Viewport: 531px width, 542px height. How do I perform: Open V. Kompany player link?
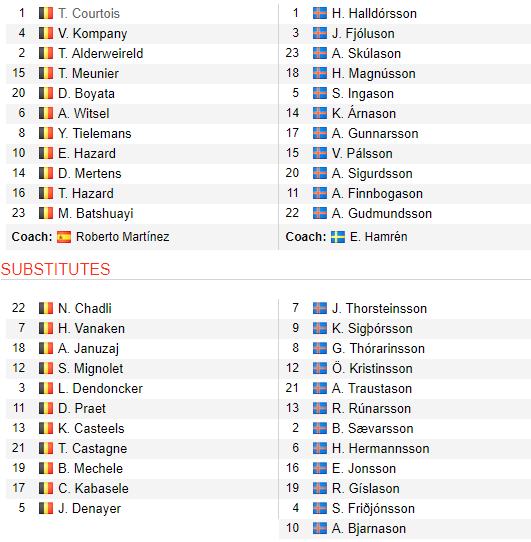coord(93,34)
